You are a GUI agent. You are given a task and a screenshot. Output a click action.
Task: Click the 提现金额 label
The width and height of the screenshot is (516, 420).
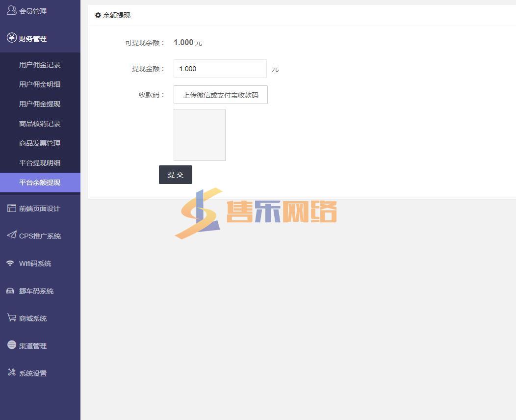tap(148, 69)
